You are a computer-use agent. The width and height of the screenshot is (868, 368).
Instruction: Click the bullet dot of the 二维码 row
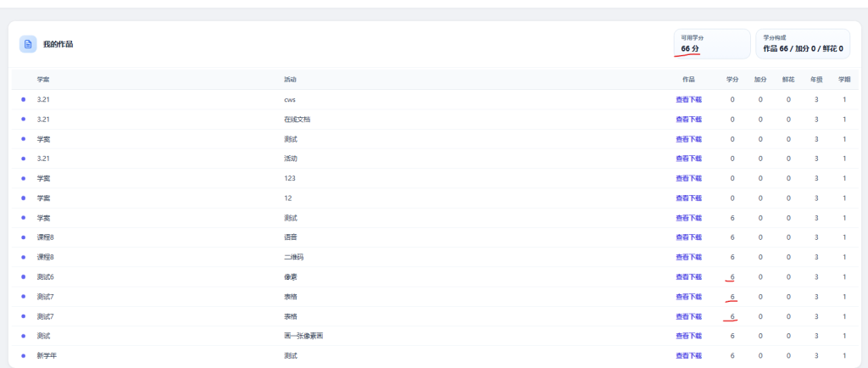point(23,257)
